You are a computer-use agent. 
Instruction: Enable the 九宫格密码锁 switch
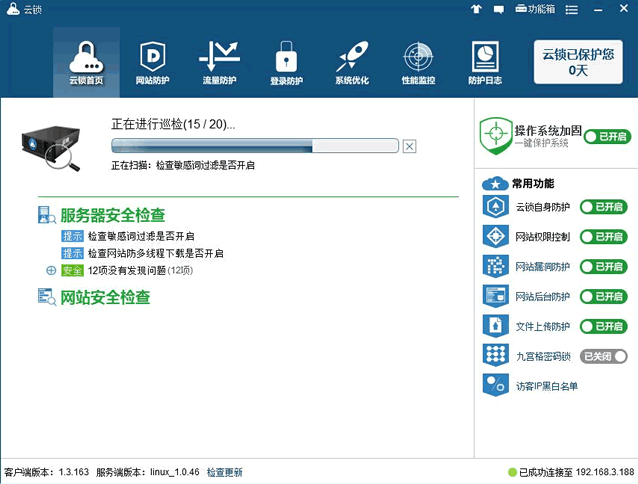(x=604, y=357)
